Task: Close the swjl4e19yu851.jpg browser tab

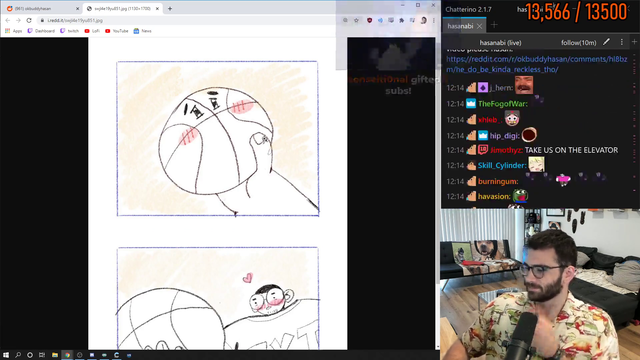Action: pyautogui.click(x=157, y=9)
